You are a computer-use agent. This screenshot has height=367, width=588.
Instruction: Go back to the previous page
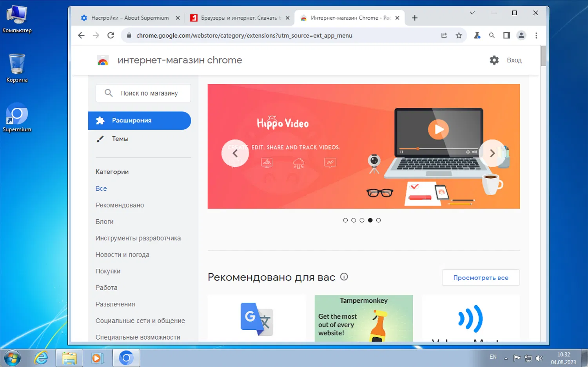(81, 35)
